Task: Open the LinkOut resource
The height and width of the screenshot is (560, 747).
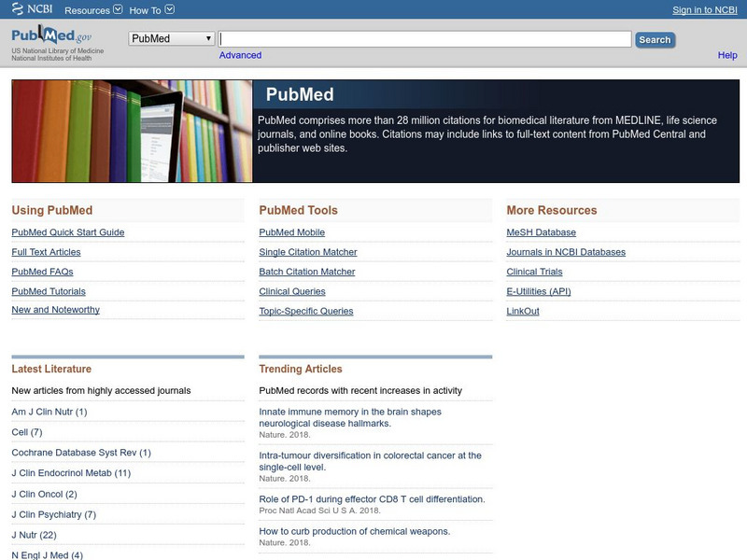Action: tap(523, 311)
